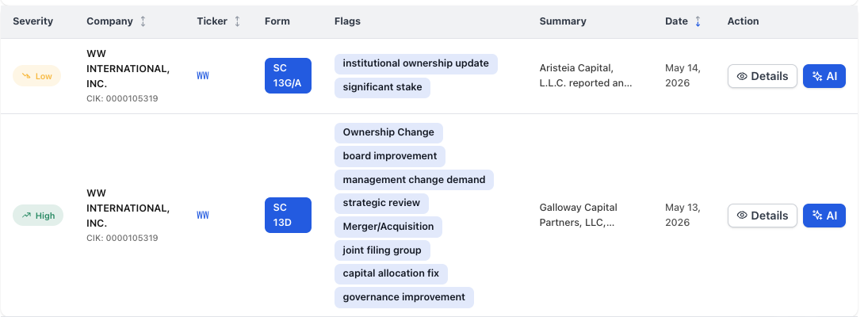Select the SC 13D form badge
Viewport: 868px width, 317px height.
coord(288,216)
